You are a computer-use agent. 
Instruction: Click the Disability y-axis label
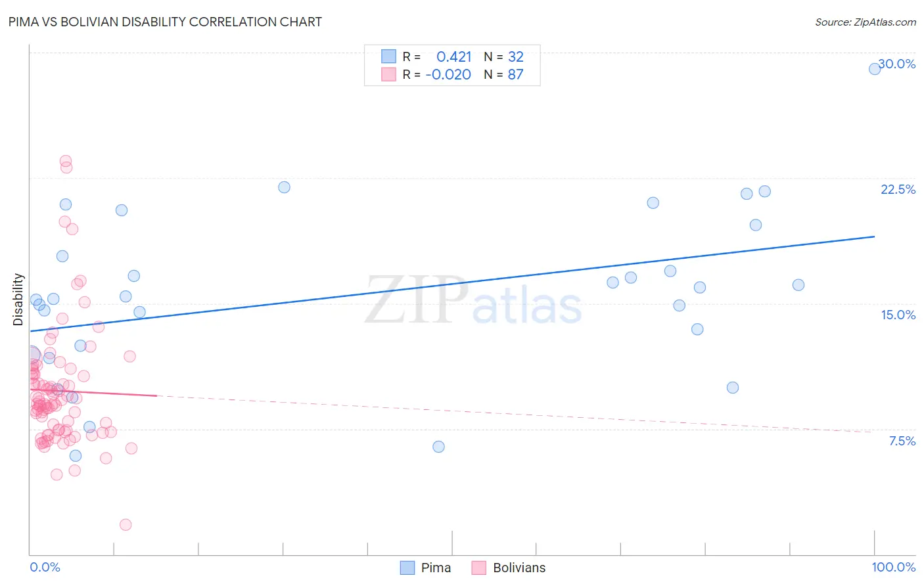18,300
